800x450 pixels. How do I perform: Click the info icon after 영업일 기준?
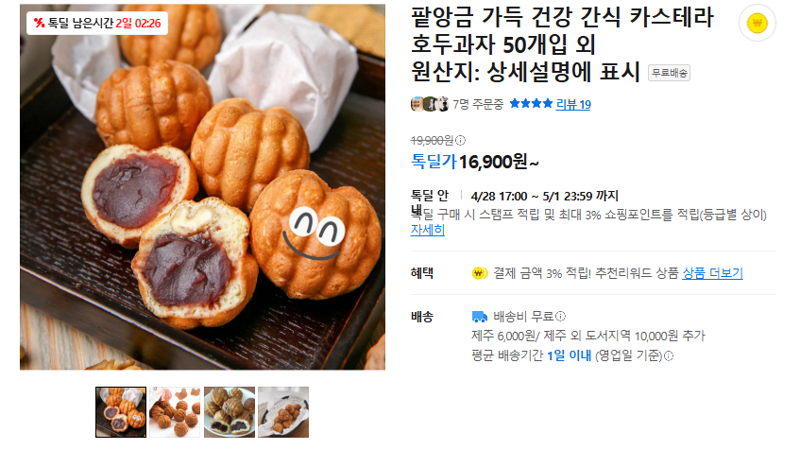(668, 356)
